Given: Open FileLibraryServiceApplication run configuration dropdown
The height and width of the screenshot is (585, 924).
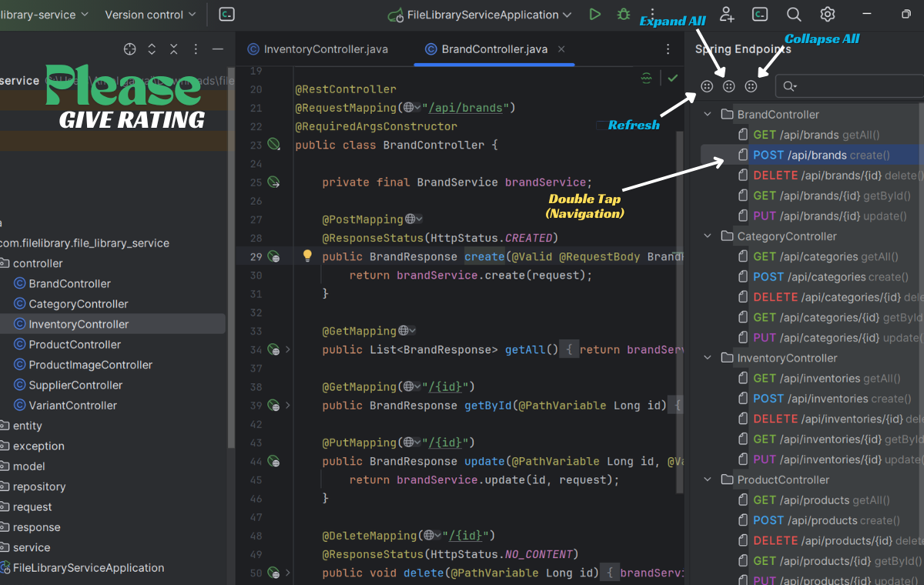Looking at the screenshot, I should click(x=480, y=15).
